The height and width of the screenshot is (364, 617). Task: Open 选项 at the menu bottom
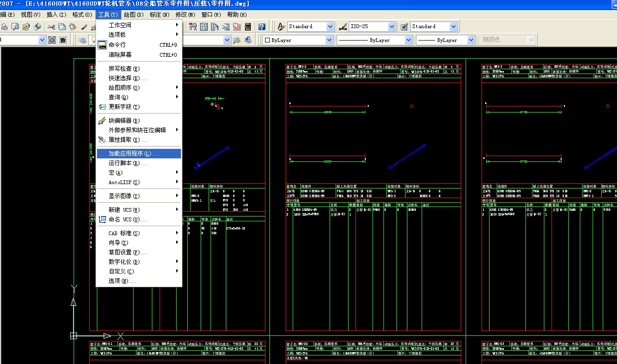coord(138,281)
